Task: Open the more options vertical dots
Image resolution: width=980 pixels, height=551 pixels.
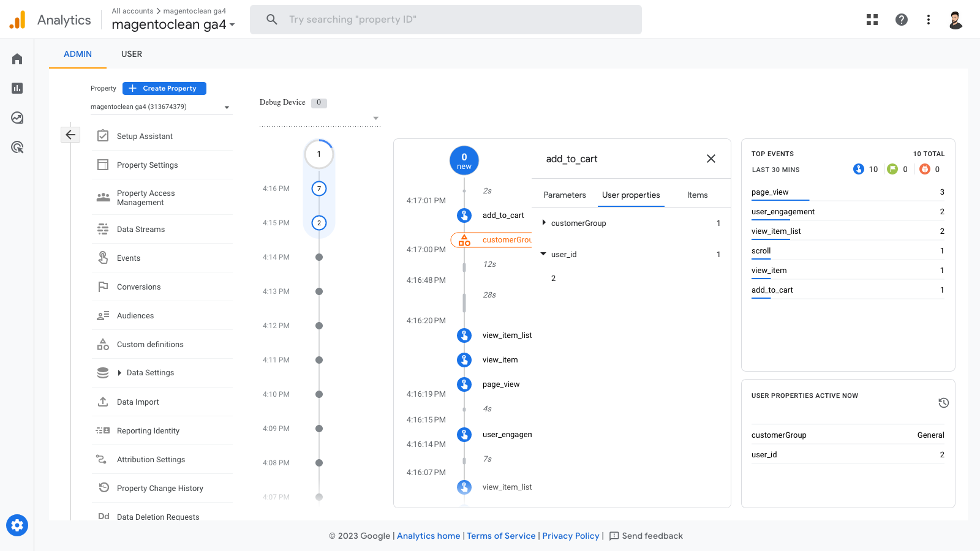Action: [x=929, y=20]
